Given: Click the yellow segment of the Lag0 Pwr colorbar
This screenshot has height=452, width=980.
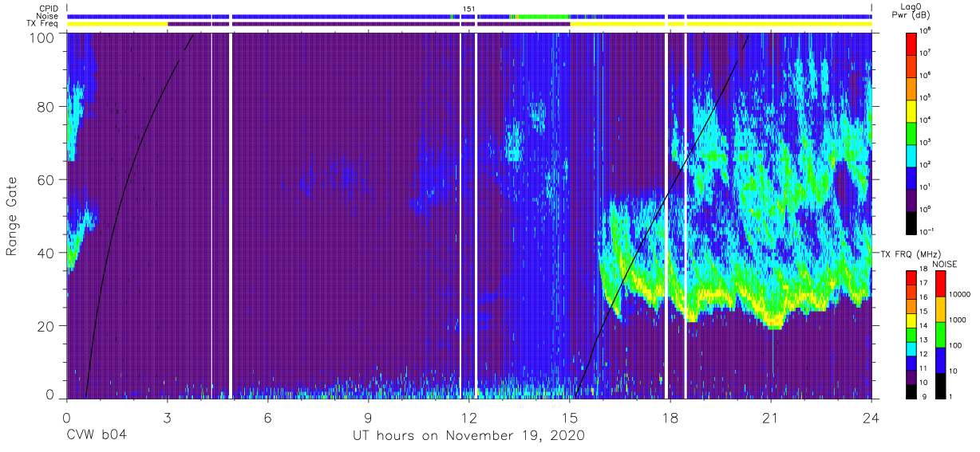Looking at the screenshot, I should coord(911,110).
